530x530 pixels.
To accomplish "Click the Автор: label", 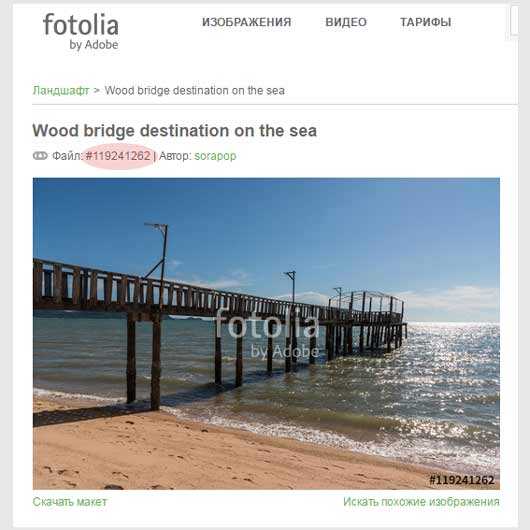I will [175, 156].
